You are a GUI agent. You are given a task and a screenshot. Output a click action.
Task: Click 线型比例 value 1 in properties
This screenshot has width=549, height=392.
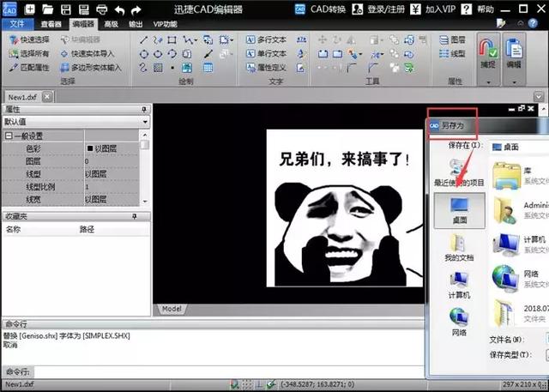pyautogui.click(x=112, y=187)
